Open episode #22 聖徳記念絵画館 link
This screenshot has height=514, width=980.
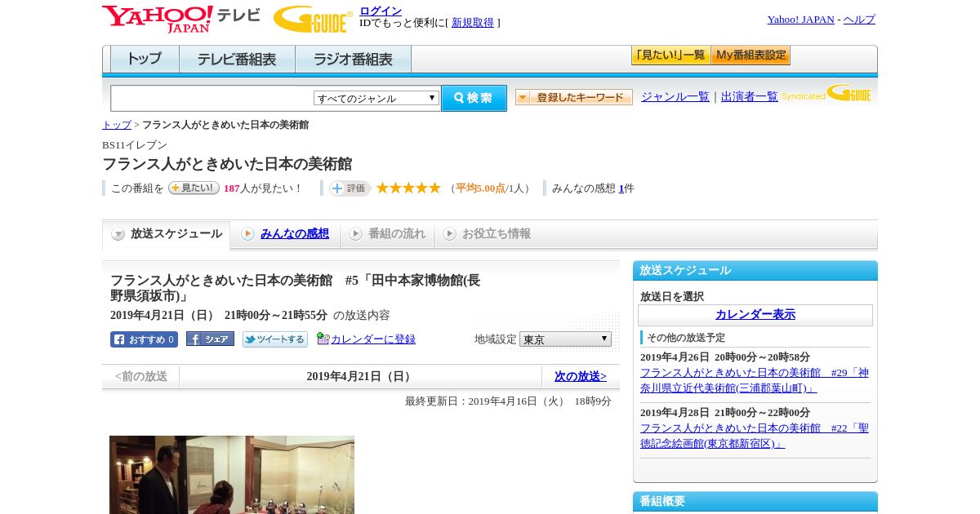click(x=755, y=436)
